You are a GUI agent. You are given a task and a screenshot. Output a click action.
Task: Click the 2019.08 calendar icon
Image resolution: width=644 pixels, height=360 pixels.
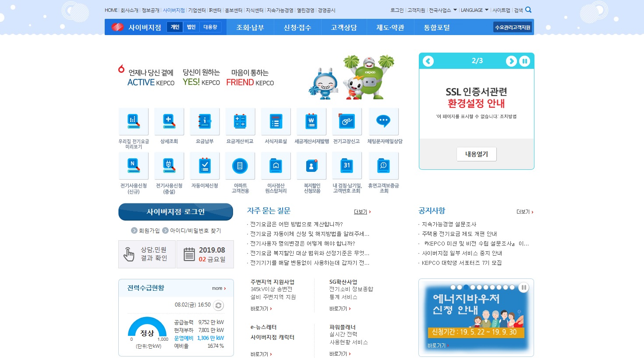pos(189,254)
